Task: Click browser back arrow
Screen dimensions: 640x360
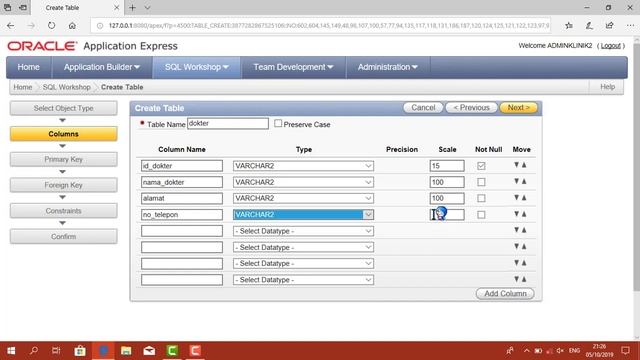Action: (x=11, y=25)
